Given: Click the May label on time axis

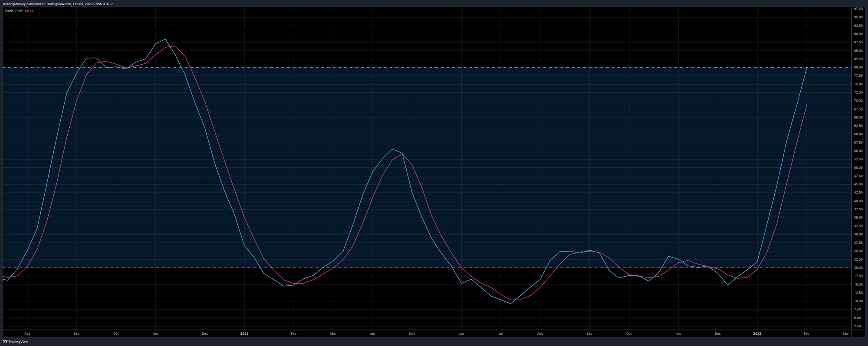Looking at the screenshot, I should [x=412, y=333].
